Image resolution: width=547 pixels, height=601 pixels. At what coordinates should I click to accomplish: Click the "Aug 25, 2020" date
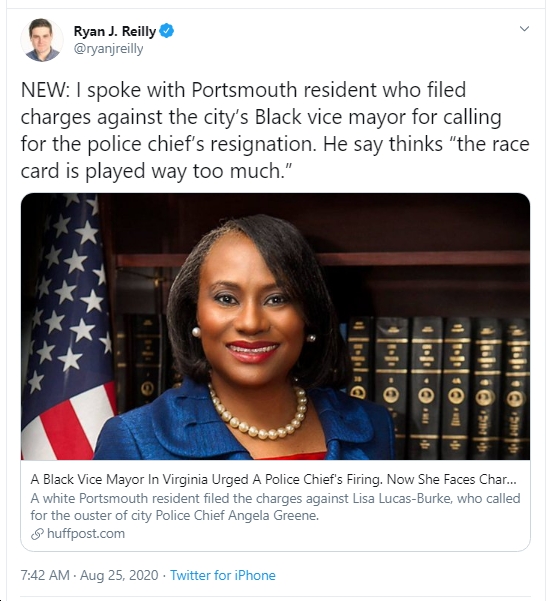coord(119,575)
